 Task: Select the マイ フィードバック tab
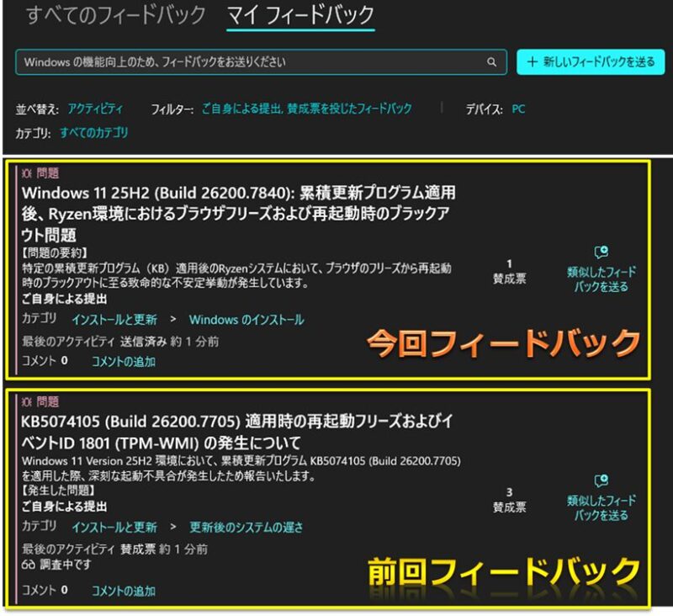click(300, 15)
